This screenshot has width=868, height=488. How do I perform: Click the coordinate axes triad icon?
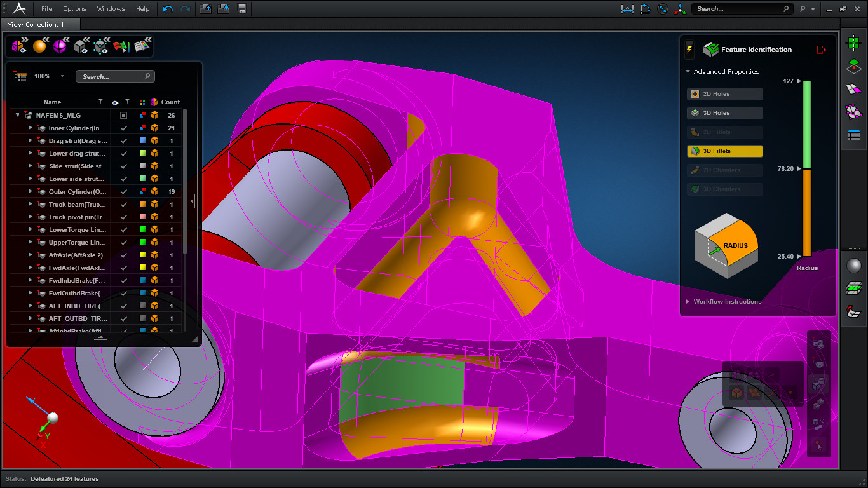pyautogui.click(x=681, y=9)
